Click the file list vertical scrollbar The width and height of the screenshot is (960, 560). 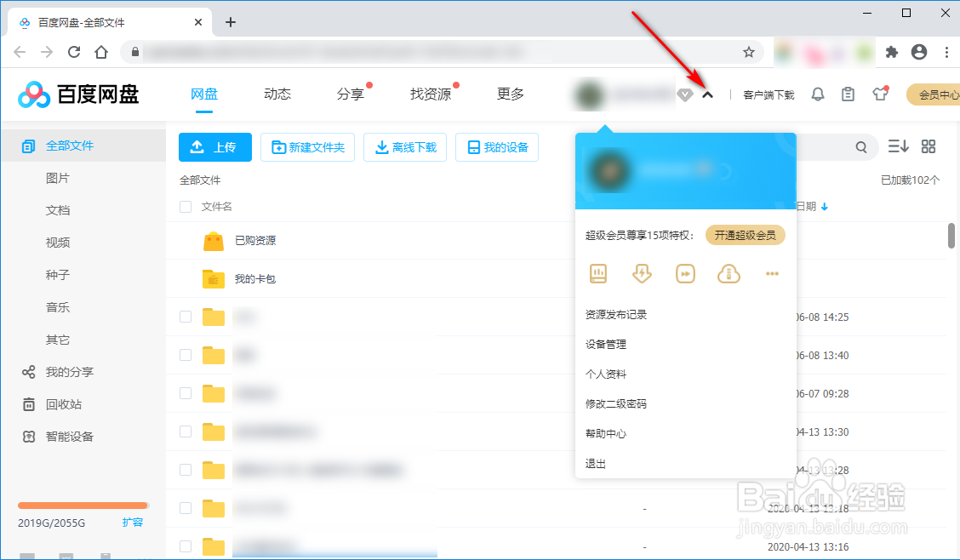pos(951,236)
